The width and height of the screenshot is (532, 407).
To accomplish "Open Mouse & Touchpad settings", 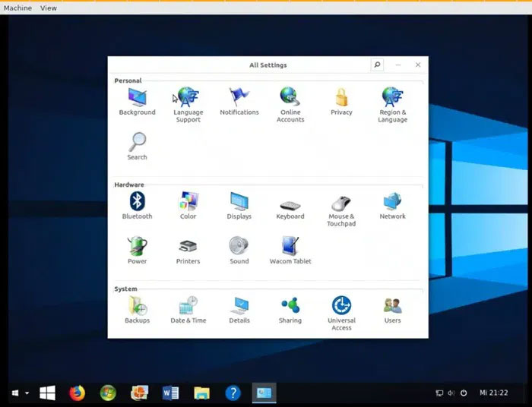I will [341, 211].
